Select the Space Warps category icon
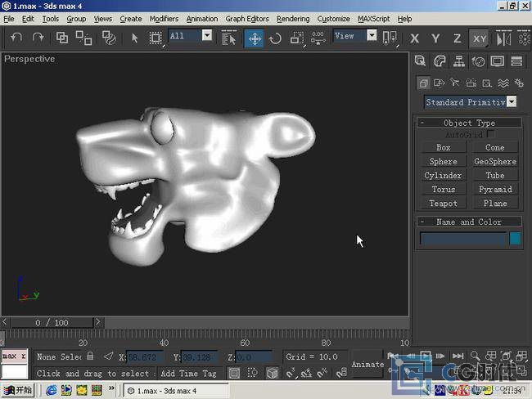This screenshot has height=399, width=532. [503, 83]
